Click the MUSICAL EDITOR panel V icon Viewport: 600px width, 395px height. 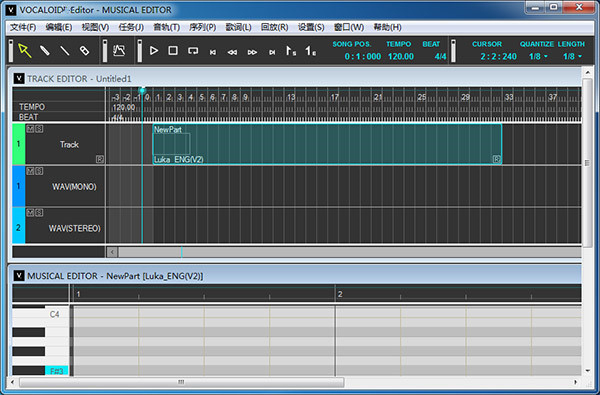point(19,276)
